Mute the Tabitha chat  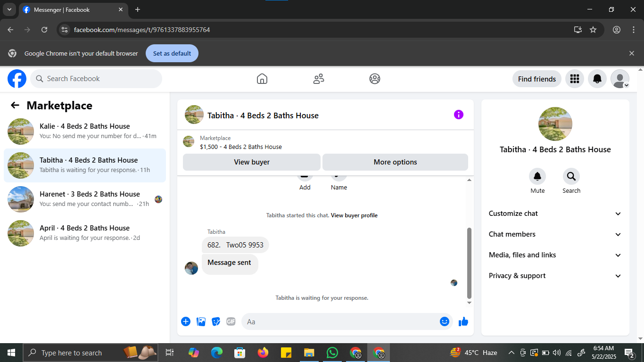coord(537,176)
